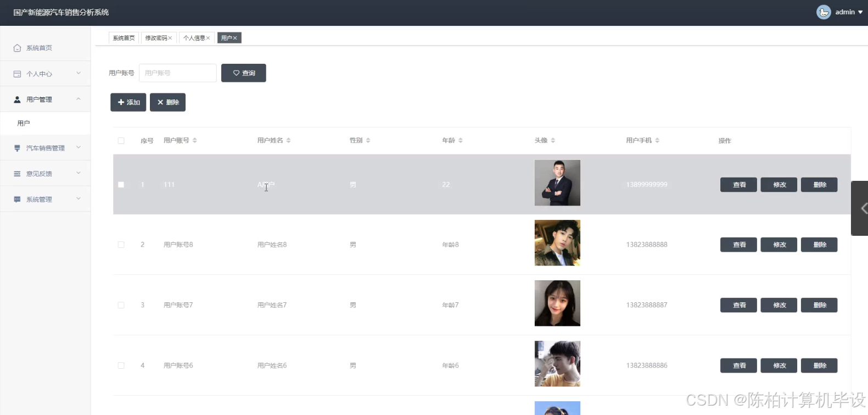Click the avatar photo in row 111
868x415 pixels.
click(x=557, y=183)
